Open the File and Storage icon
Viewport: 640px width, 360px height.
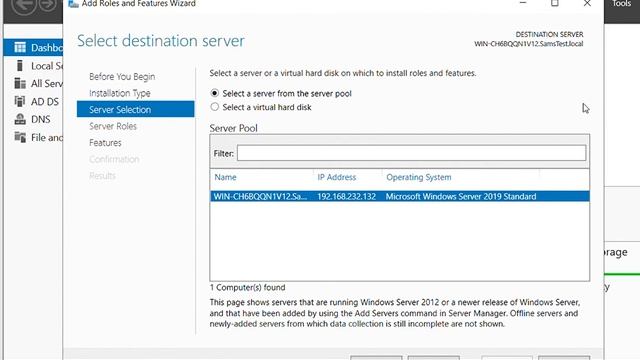point(20,137)
